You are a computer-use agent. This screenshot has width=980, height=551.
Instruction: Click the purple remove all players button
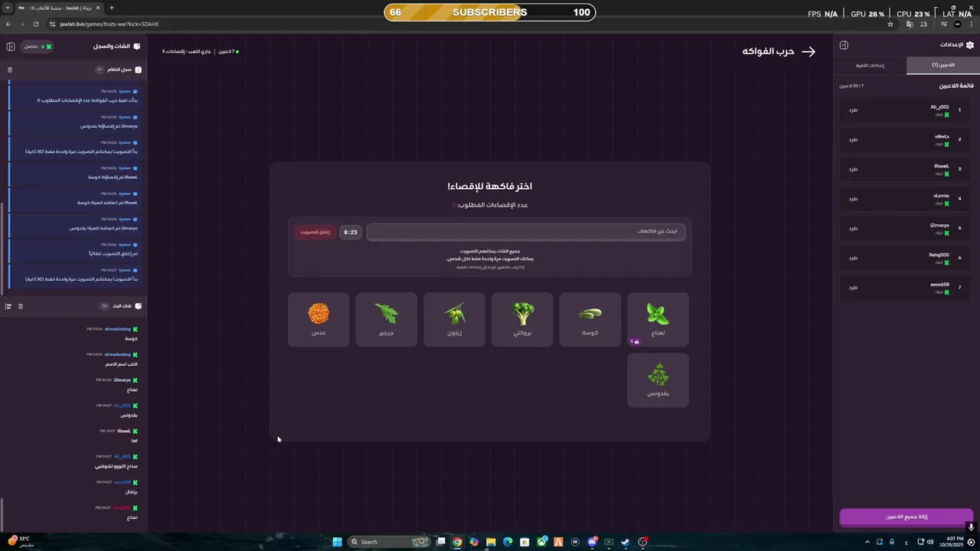coord(906,517)
